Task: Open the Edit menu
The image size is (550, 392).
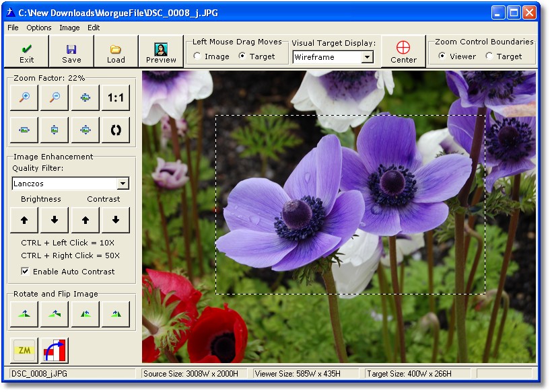Action: click(x=94, y=28)
